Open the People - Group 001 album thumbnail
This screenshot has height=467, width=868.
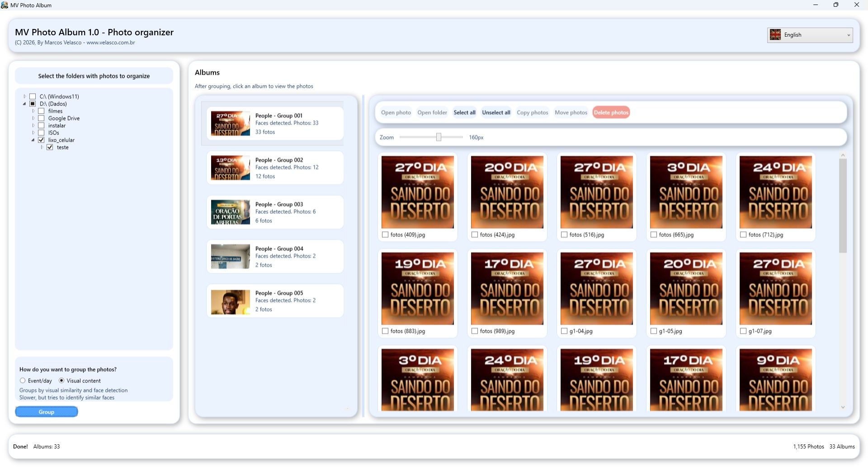(230, 124)
